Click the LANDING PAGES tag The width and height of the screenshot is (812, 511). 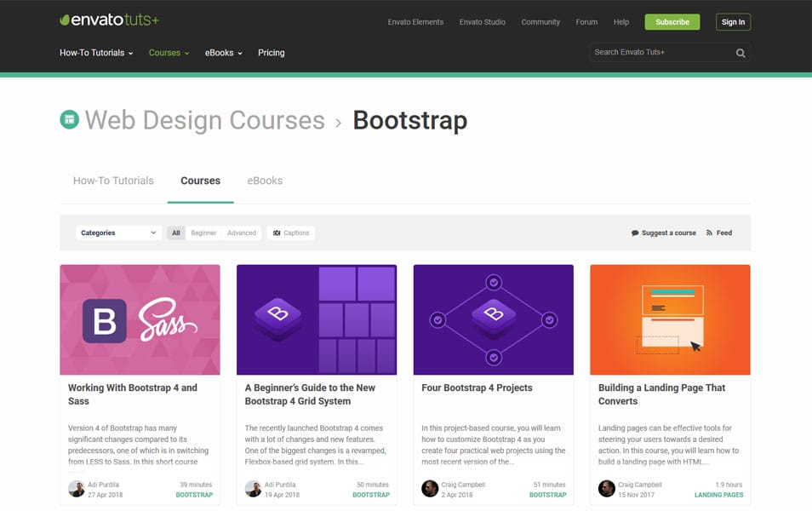pos(718,495)
